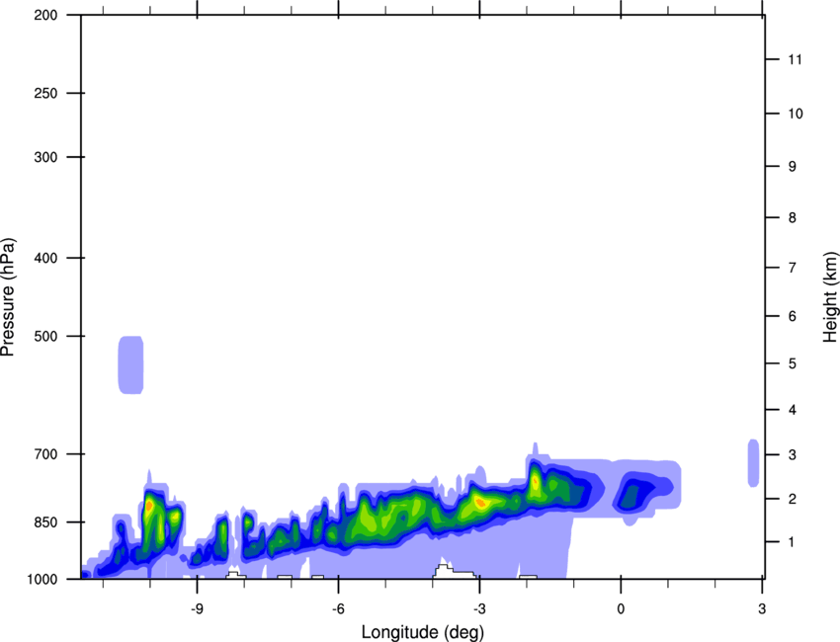
Task: Click the 9 km height label
Action: click(792, 167)
